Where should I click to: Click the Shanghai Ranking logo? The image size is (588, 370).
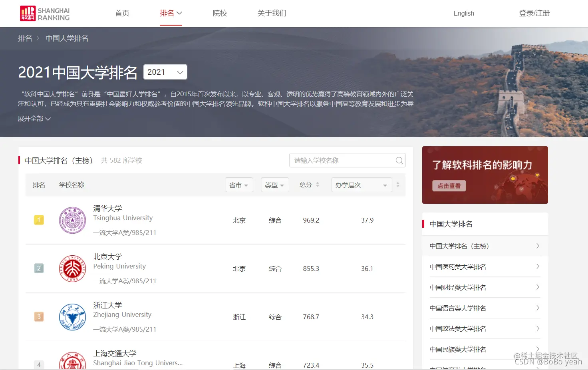click(x=45, y=14)
